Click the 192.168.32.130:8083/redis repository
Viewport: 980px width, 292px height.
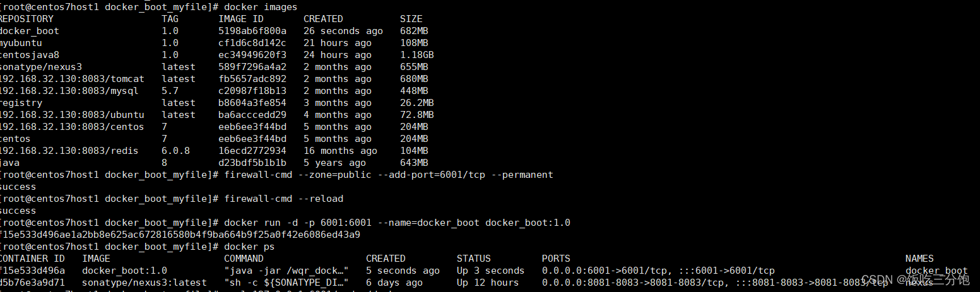pyautogui.click(x=69, y=151)
